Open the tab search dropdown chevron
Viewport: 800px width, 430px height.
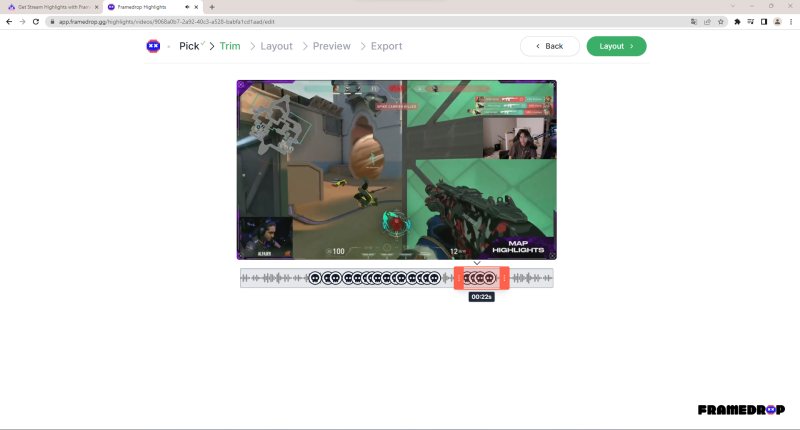pyautogui.click(x=733, y=6)
